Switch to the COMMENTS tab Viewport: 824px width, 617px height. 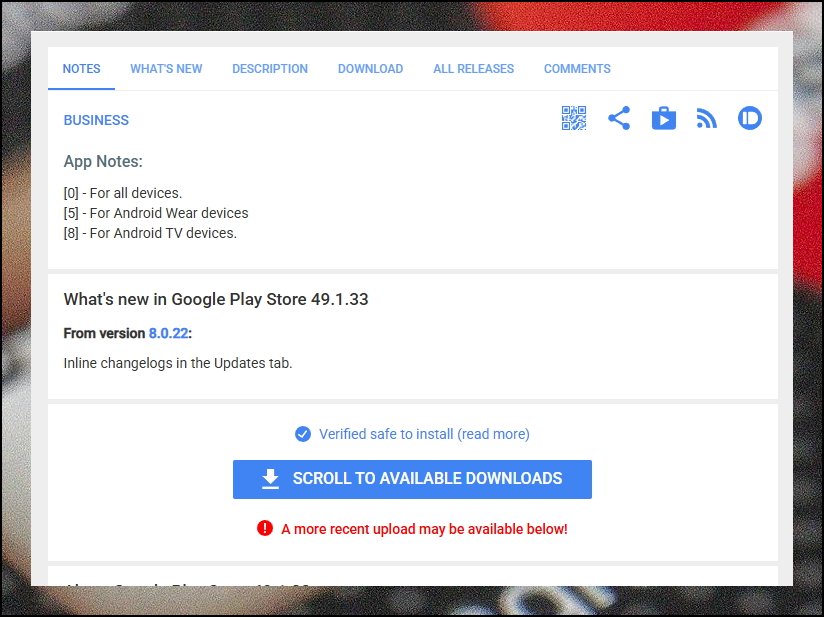click(577, 69)
